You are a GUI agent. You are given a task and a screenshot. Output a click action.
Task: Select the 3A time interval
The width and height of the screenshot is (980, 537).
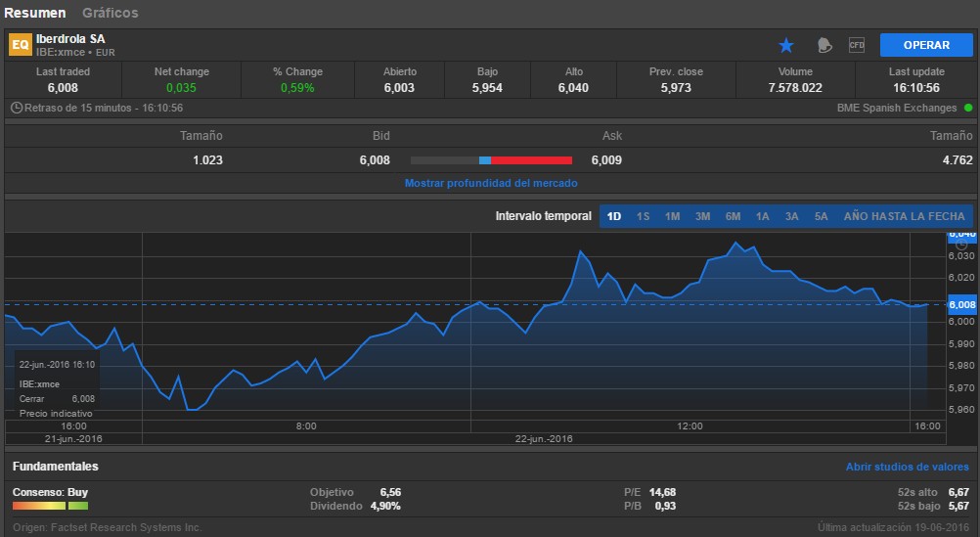pyautogui.click(x=792, y=216)
